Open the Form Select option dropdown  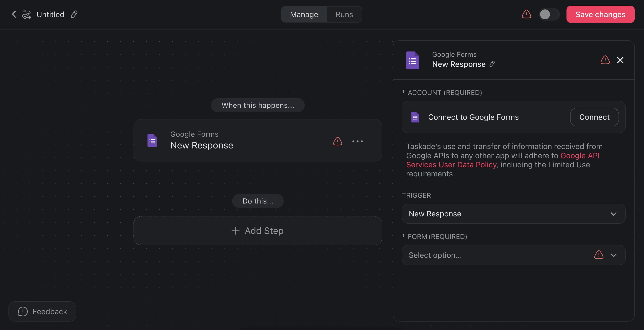(497, 255)
